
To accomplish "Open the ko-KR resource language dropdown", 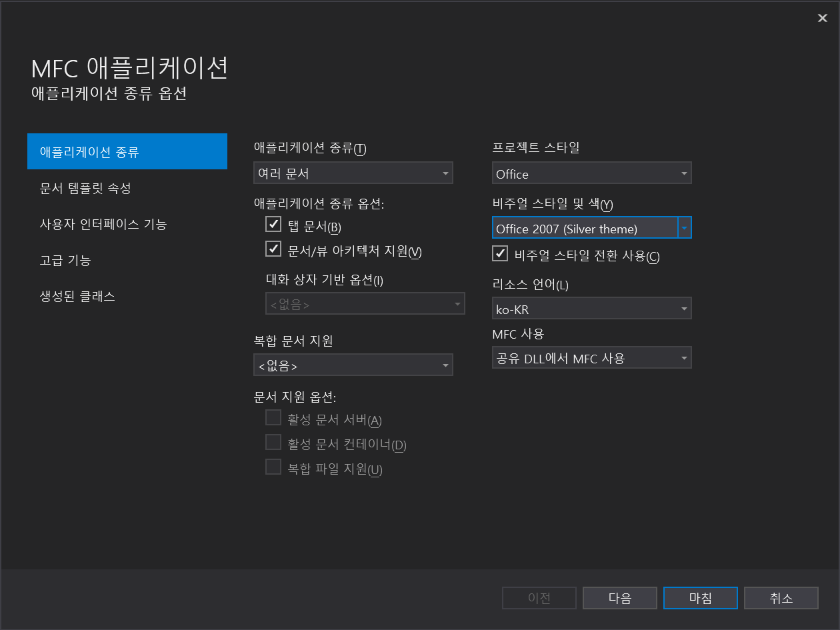I will click(x=592, y=308).
